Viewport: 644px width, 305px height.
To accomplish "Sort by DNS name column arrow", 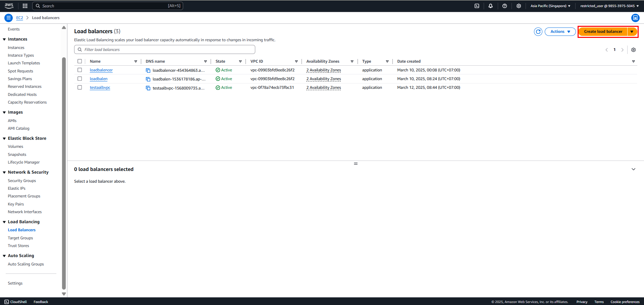I will [205, 61].
